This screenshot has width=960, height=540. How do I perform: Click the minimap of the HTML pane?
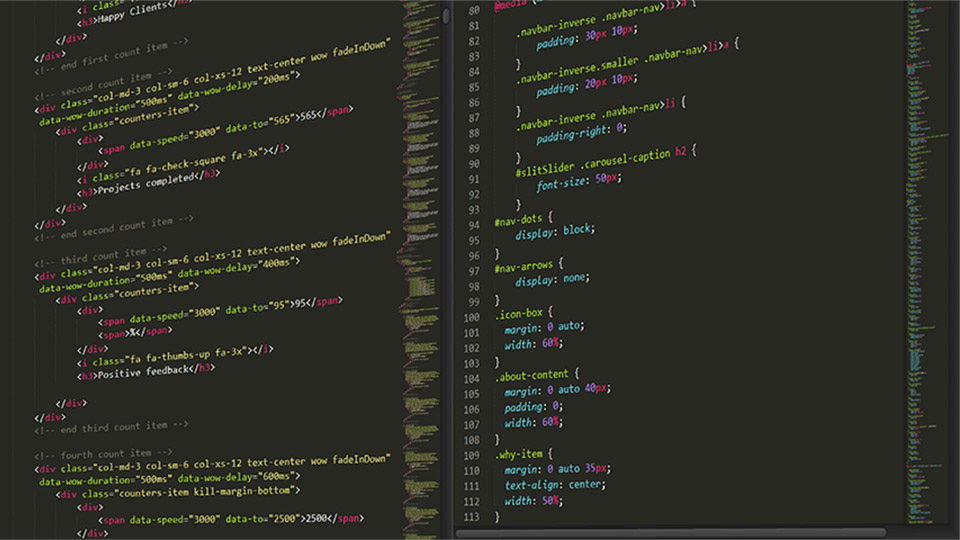click(419, 269)
